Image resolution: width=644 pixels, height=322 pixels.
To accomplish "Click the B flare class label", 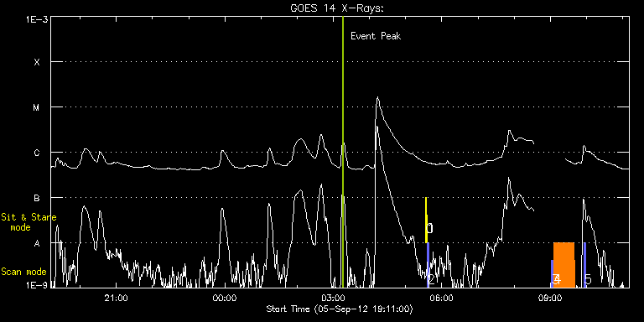I will coord(37,198).
